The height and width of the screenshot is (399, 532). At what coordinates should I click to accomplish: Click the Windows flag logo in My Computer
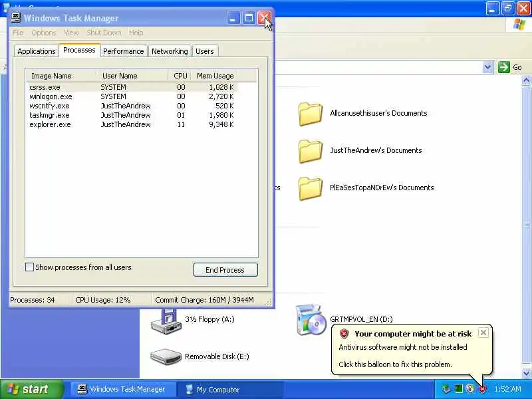(519, 25)
